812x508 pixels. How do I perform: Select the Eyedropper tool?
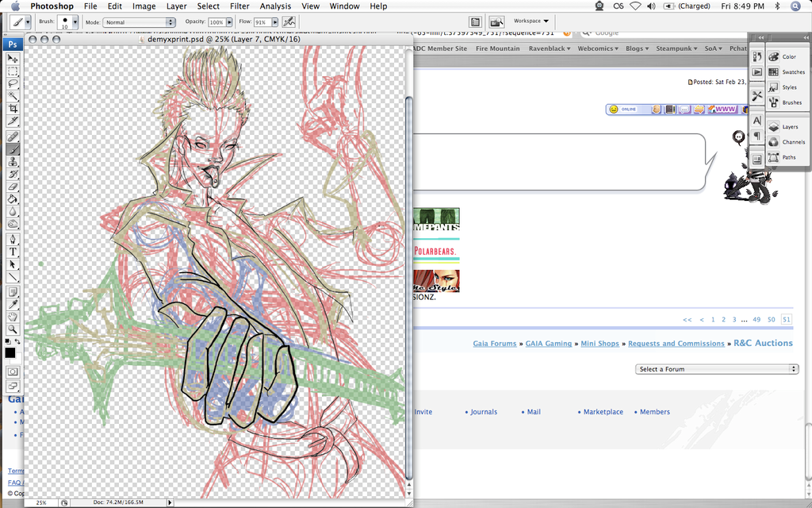point(13,304)
